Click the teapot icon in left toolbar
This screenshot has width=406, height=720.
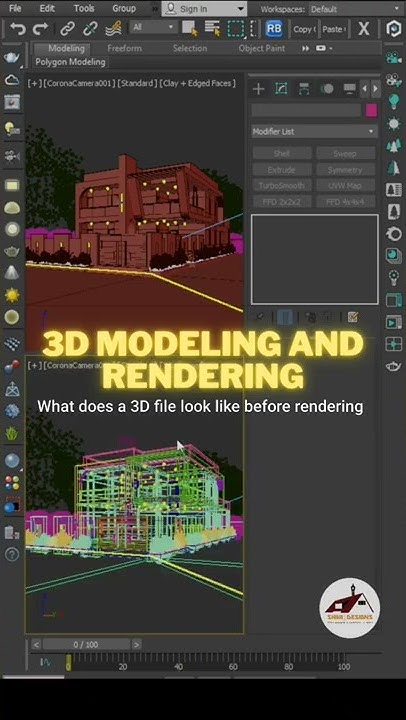(x=12, y=58)
